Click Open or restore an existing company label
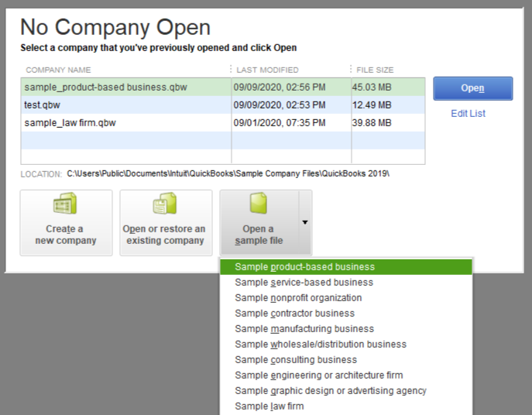Image resolution: width=532 pixels, height=415 pixels. point(164,235)
